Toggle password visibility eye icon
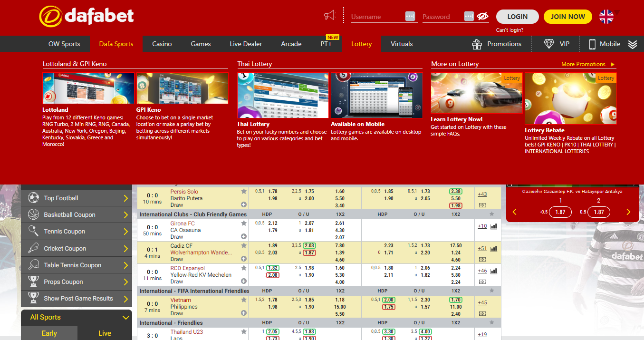Viewport: 644px width, 340px height. pyautogui.click(x=482, y=17)
